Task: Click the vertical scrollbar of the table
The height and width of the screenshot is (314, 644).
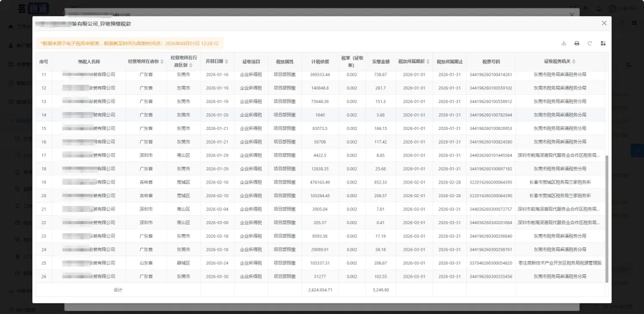Action: pos(606,220)
